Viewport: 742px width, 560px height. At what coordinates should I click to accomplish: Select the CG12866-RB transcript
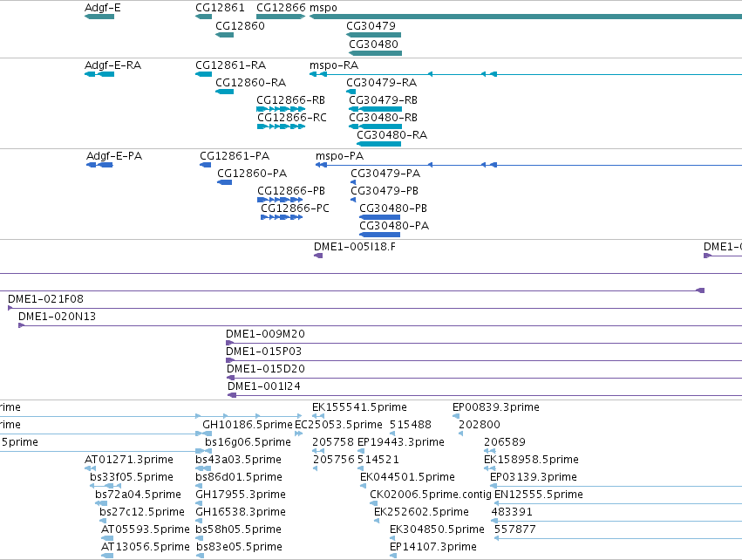coord(281,109)
